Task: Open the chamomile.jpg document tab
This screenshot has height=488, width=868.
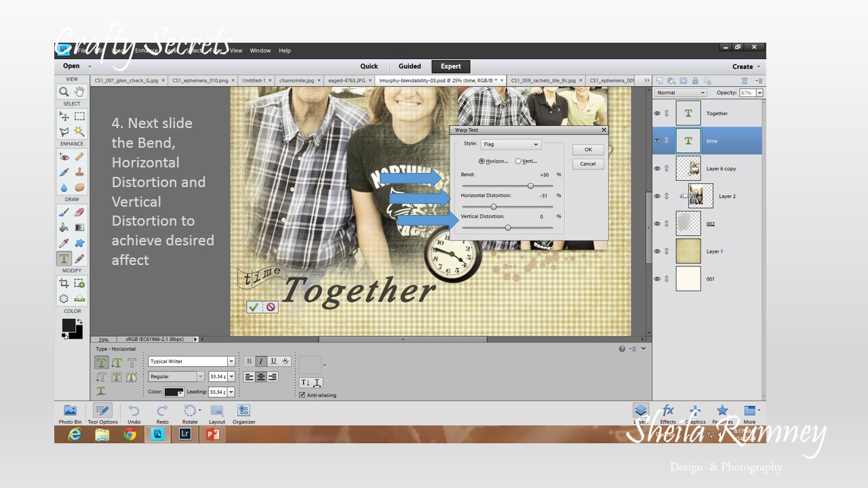Action: pyautogui.click(x=297, y=80)
